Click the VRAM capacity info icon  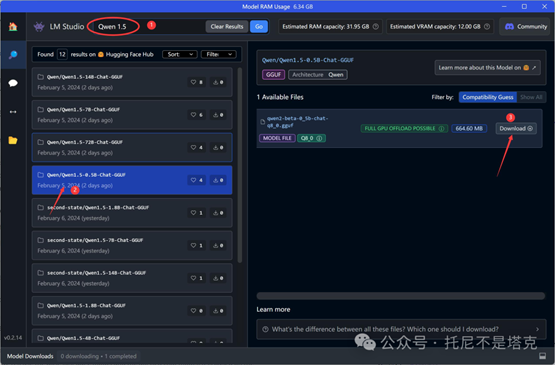click(x=487, y=27)
